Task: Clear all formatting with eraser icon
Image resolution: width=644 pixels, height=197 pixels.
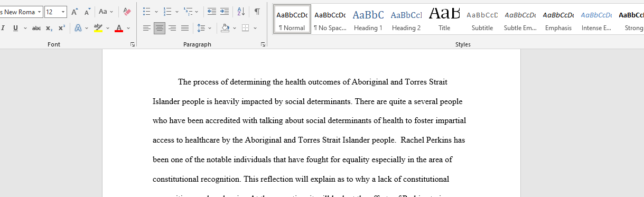Action: (x=127, y=12)
